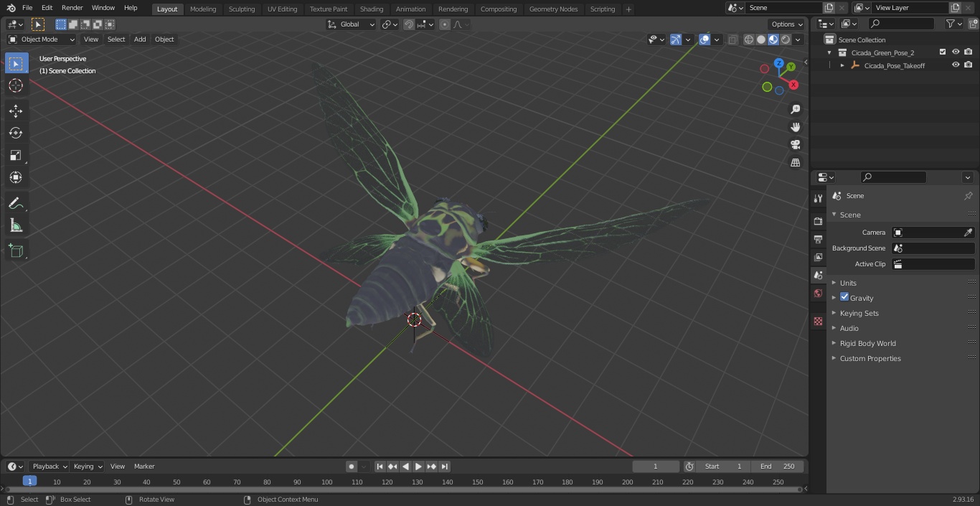The height and width of the screenshot is (506, 980).
Task: Select the Measure tool
Action: (16, 226)
